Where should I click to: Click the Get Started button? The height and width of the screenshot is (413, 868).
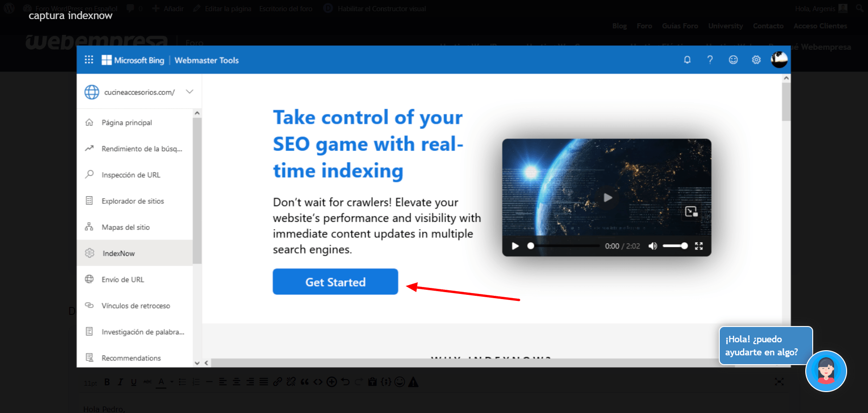click(x=335, y=282)
